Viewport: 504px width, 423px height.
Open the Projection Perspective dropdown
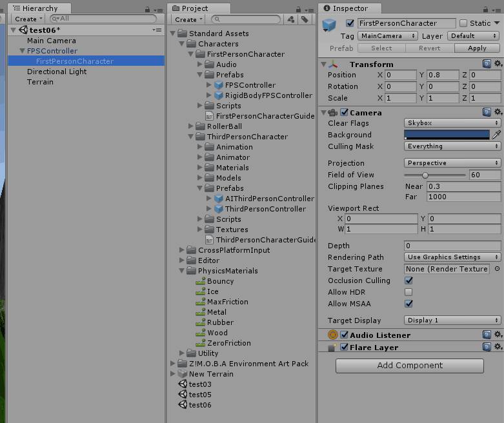click(452, 163)
